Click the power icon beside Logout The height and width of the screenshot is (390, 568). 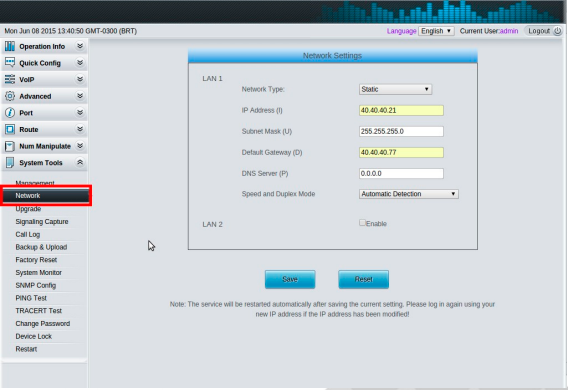coord(557,31)
